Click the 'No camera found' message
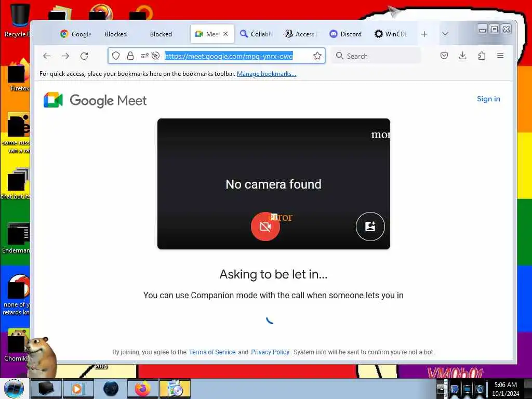The height and width of the screenshot is (399, 532). tap(273, 184)
